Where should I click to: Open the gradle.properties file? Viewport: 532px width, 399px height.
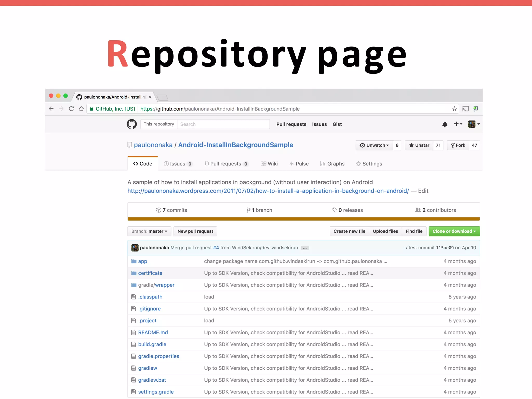(159, 356)
